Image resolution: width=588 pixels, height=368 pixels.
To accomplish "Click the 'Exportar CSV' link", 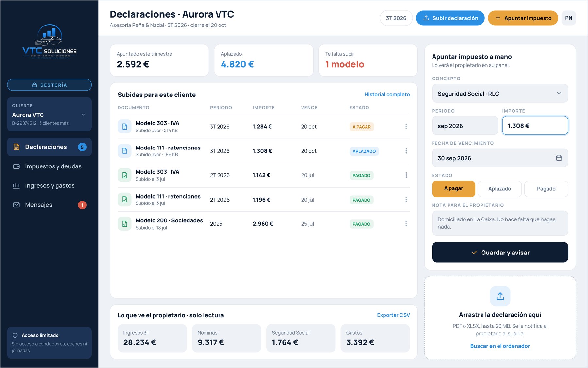I will pos(393,315).
